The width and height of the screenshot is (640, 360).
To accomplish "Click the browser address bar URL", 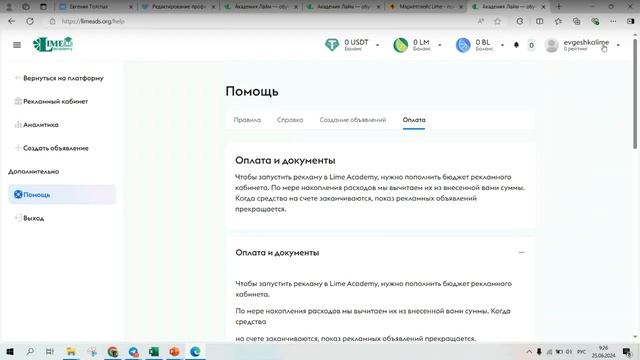I will [x=93, y=21].
